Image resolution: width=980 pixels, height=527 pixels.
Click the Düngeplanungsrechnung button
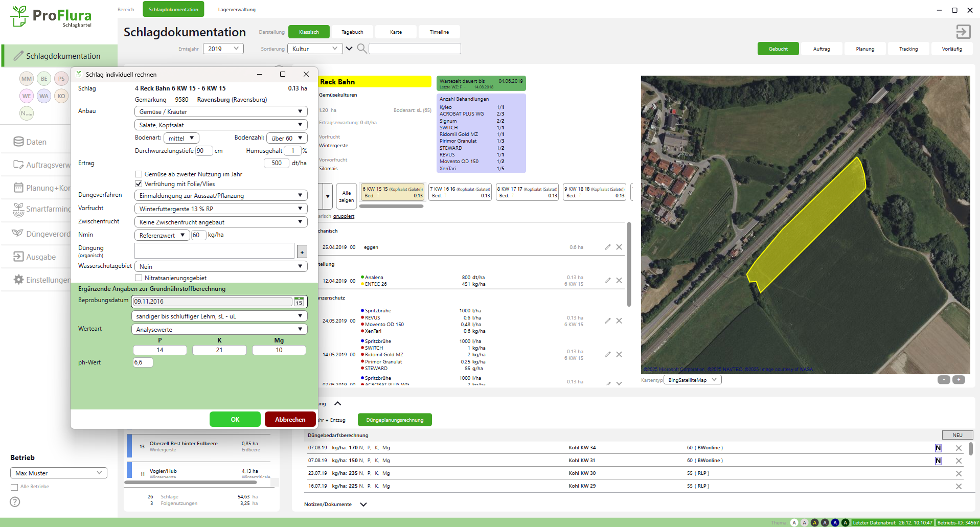click(395, 420)
